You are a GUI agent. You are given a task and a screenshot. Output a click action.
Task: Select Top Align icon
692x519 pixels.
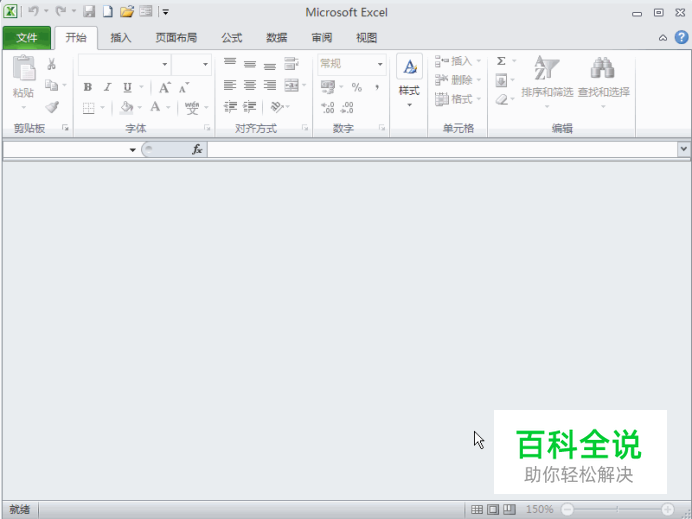point(230,62)
